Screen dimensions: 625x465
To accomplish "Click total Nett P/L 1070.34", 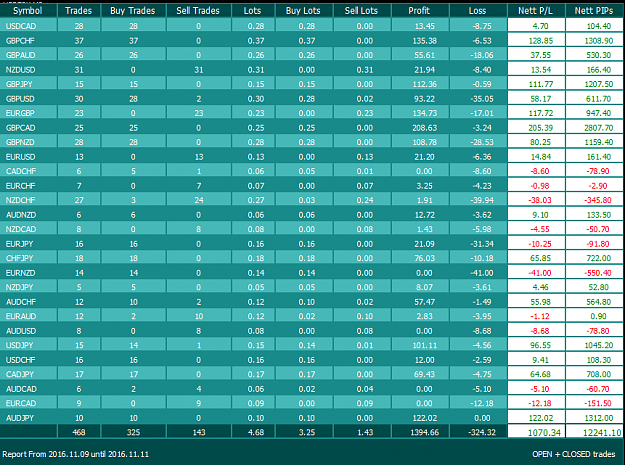I will [544, 433].
